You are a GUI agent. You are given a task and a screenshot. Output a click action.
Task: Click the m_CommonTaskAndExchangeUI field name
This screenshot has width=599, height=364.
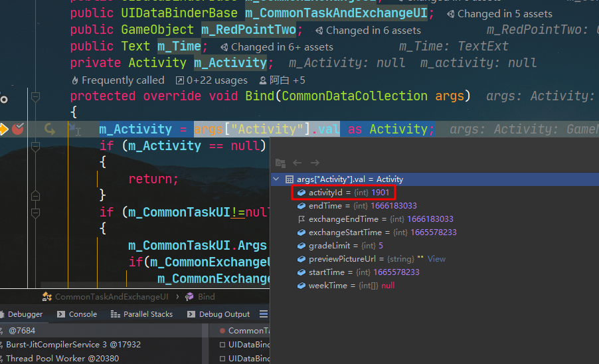pyautogui.click(x=336, y=13)
